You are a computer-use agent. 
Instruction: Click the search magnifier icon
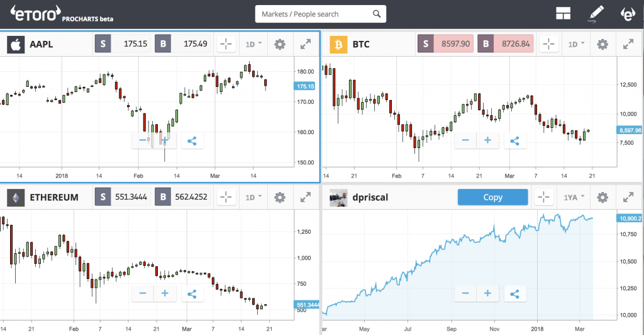tap(377, 14)
